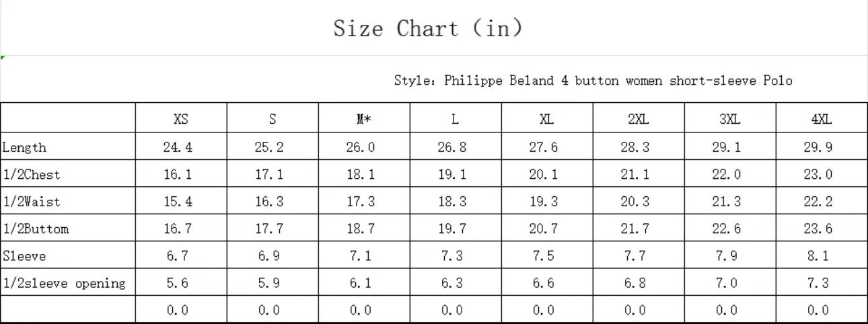The height and width of the screenshot is (324, 868).
Task: Click the S column header cell
Action: tap(273, 120)
